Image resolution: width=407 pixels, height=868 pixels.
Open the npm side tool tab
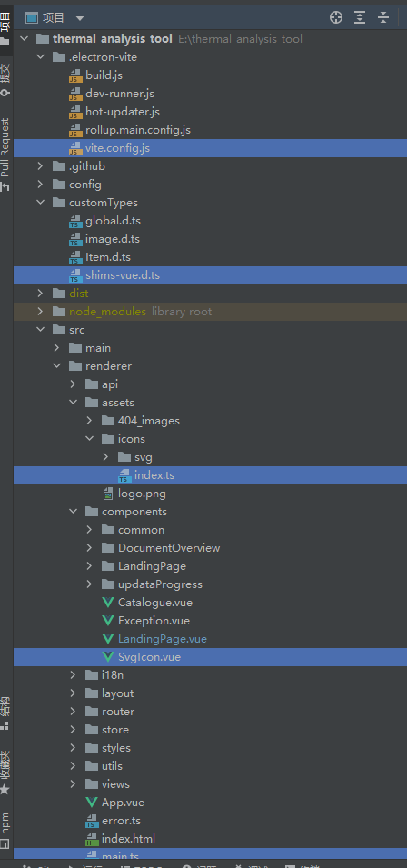(x=5, y=832)
